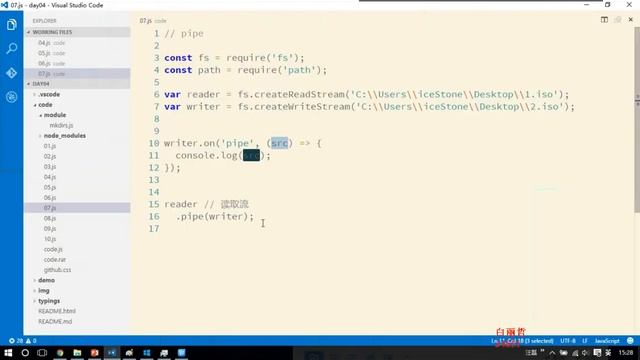Open the Search view in activity bar

click(11, 49)
